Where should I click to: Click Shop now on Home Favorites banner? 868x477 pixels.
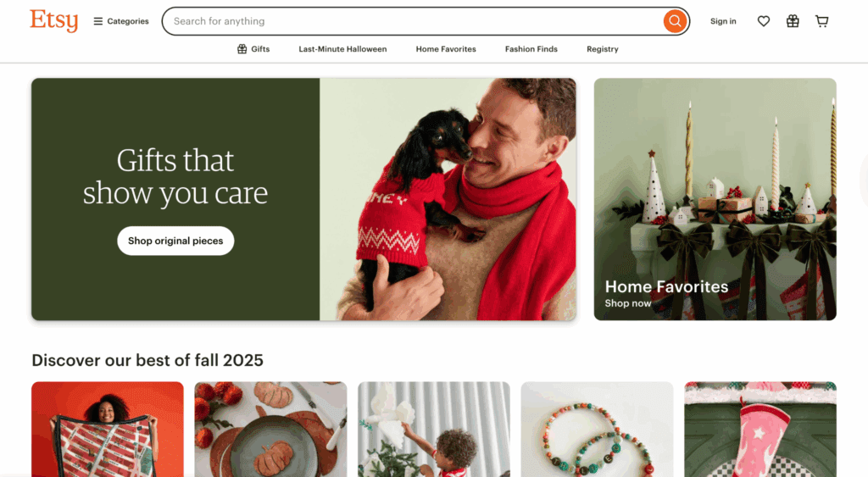pyautogui.click(x=628, y=303)
